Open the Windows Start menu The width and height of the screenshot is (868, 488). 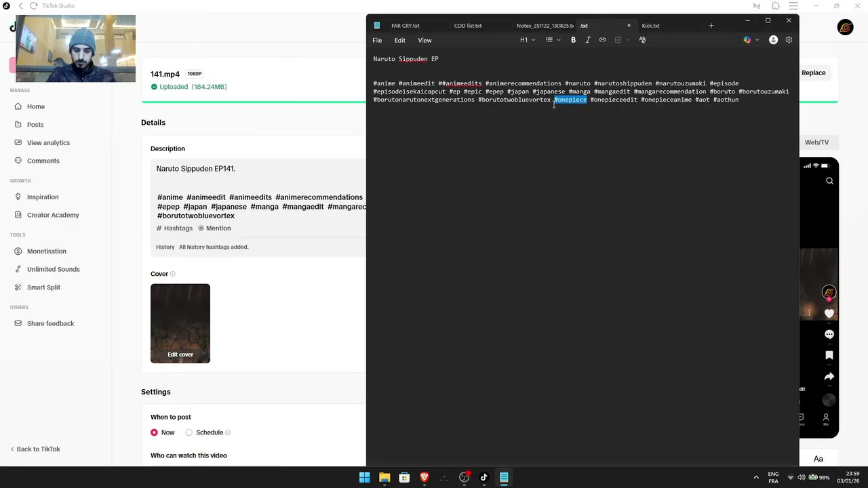tap(364, 477)
